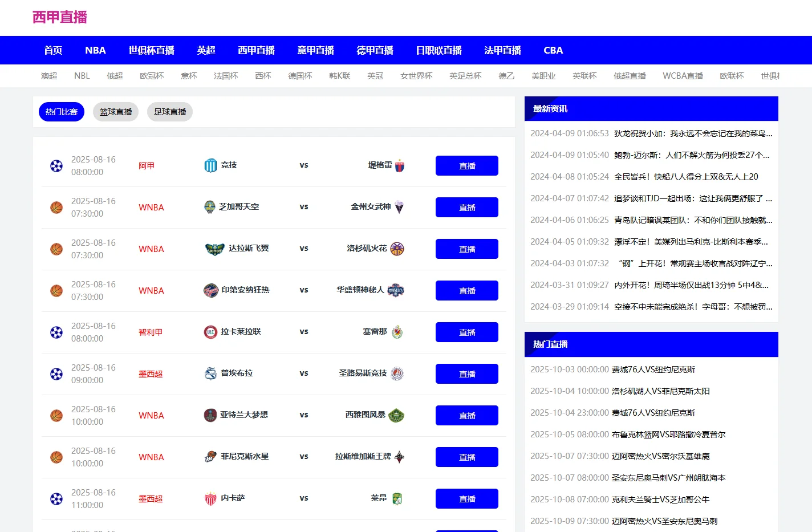Click the 智利甲 league label
Viewport: 812px width, 532px height.
tap(151, 332)
